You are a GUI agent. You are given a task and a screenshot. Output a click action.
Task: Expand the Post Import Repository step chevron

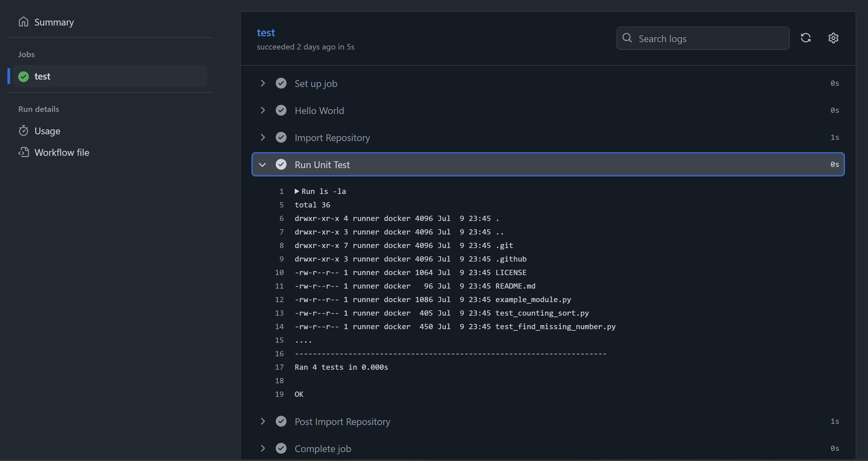[263, 421]
